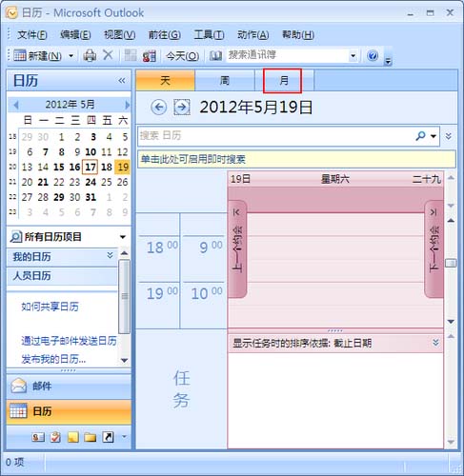
Task: Open the Edit (编辑) menu
Action: click(x=75, y=34)
